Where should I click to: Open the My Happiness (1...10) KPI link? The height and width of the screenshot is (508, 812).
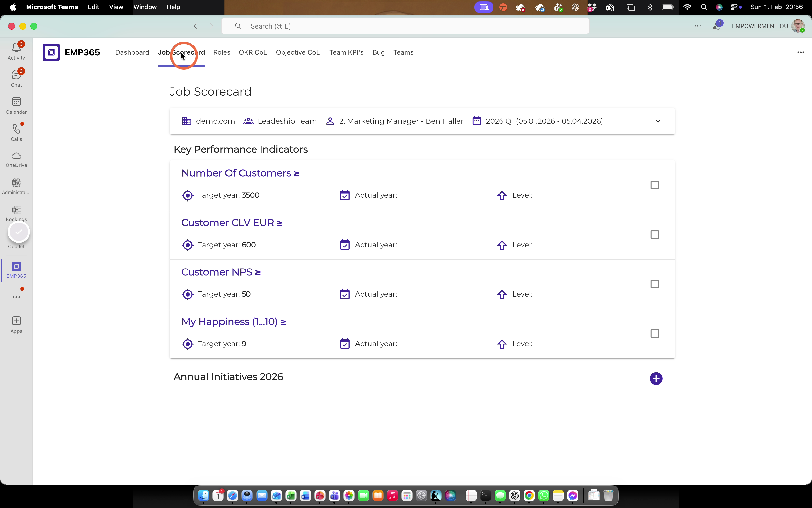233,321
